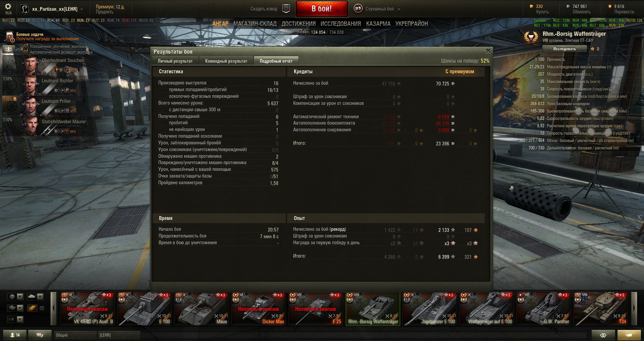Open the contacts list showing 14
The height and width of the screenshot is (341, 644).
(x=15, y=335)
